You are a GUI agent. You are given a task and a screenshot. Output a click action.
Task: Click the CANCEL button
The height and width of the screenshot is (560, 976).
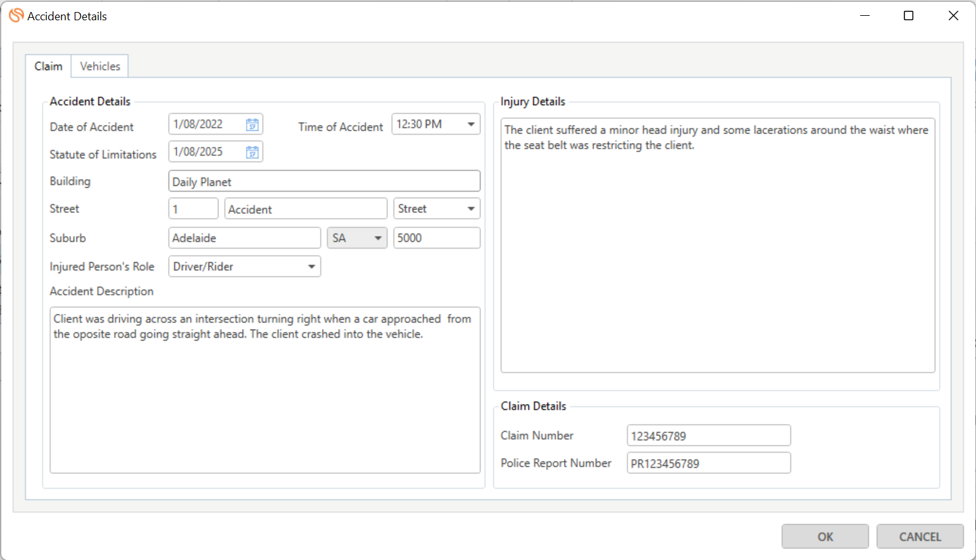click(920, 537)
